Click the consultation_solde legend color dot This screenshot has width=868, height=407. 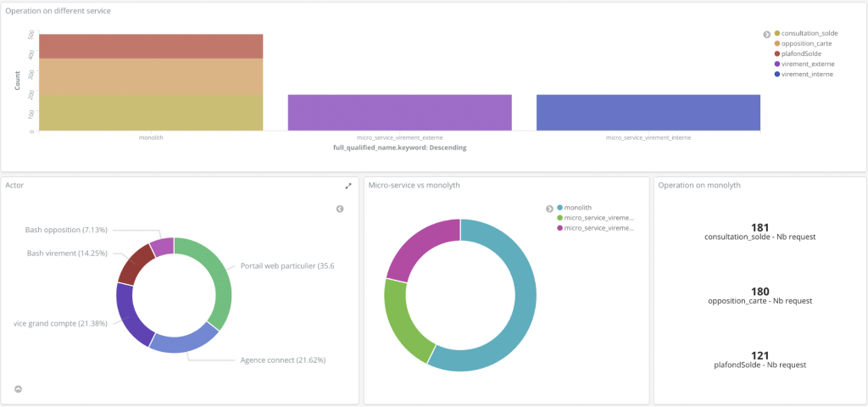[777, 33]
